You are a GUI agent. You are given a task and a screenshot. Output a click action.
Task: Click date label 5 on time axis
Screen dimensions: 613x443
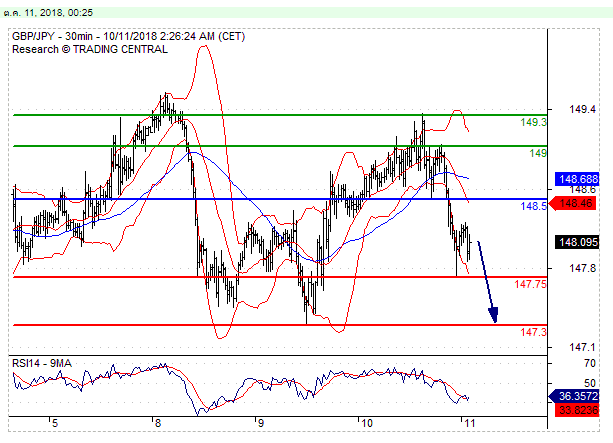tap(55, 423)
